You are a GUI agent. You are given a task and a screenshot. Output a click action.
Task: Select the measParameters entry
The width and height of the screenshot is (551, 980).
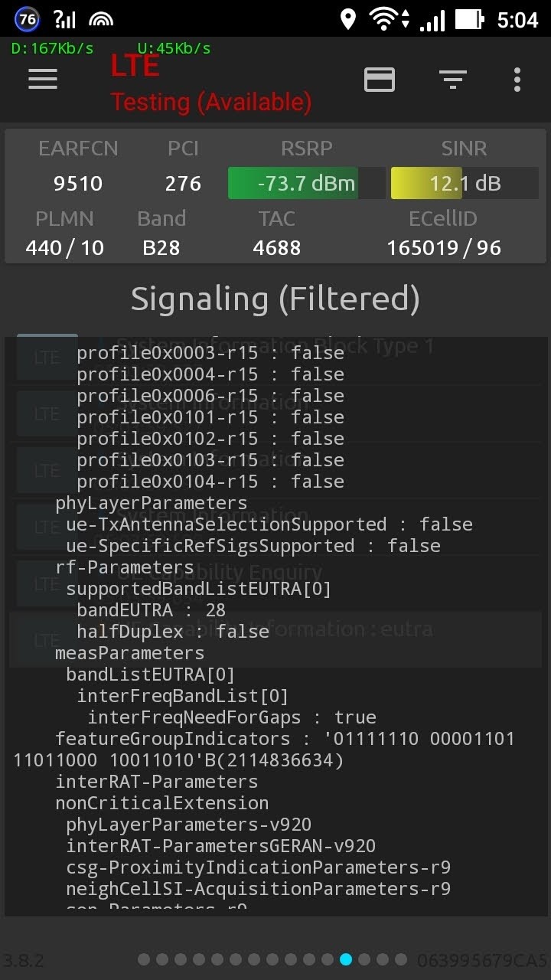(129, 653)
